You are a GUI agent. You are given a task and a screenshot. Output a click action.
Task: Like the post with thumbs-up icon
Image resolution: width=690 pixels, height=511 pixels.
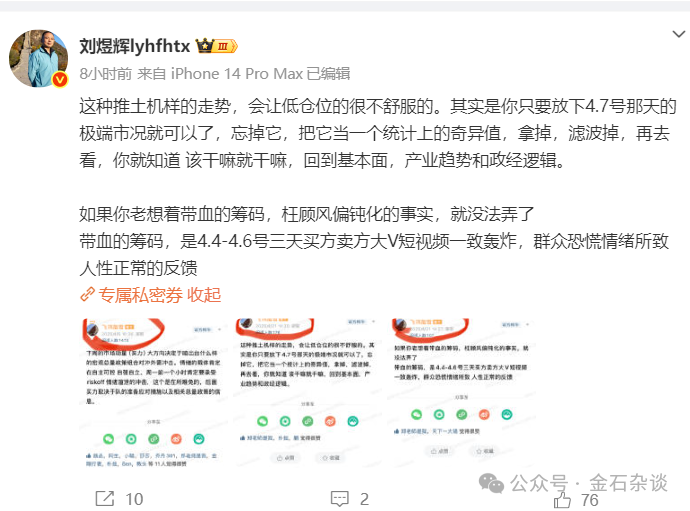(562, 500)
